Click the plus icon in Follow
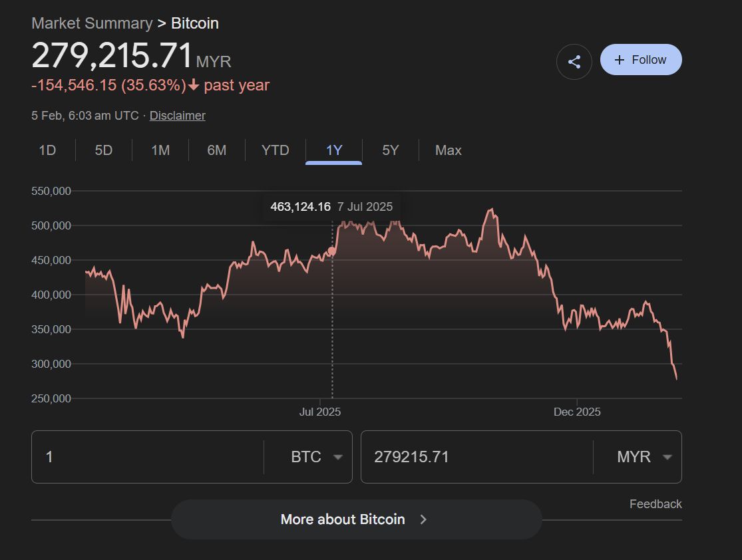 click(x=620, y=60)
